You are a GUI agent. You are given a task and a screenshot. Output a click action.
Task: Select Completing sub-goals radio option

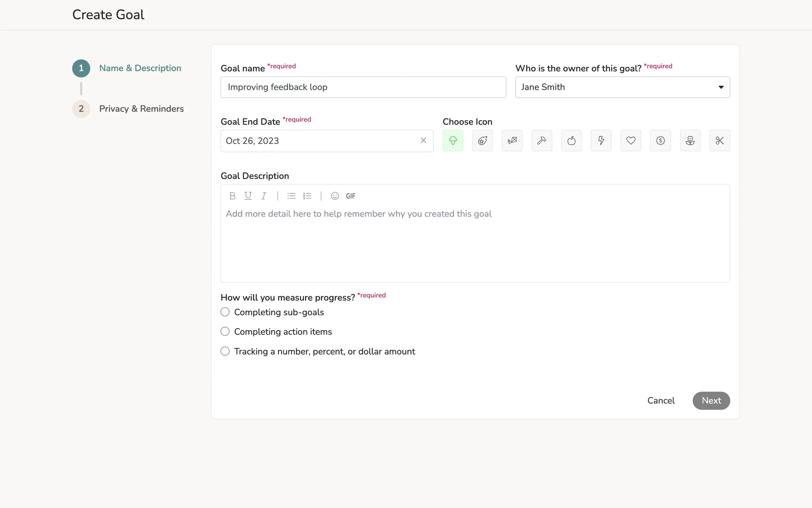[x=225, y=312]
